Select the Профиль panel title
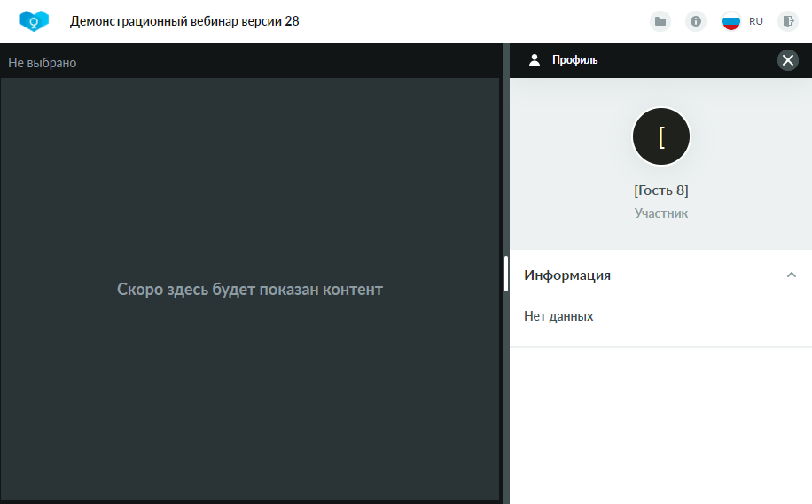 point(574,60)
